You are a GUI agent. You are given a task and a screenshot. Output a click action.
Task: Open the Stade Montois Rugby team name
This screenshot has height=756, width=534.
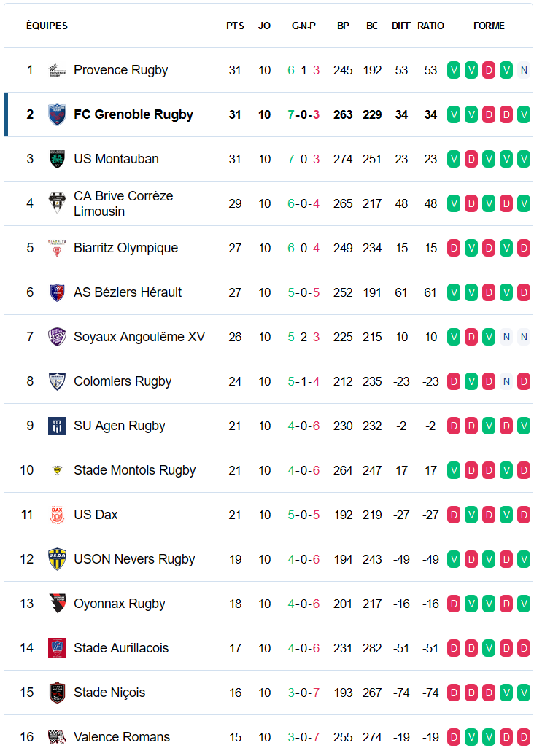(134, 470)
